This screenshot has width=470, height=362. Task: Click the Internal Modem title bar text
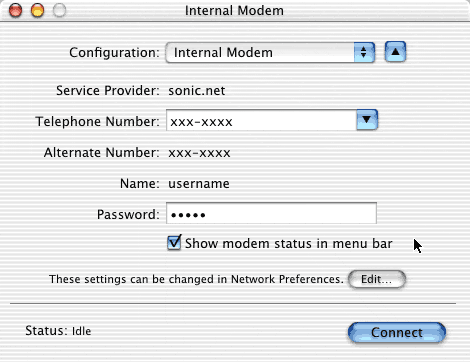tap(234, 10)
